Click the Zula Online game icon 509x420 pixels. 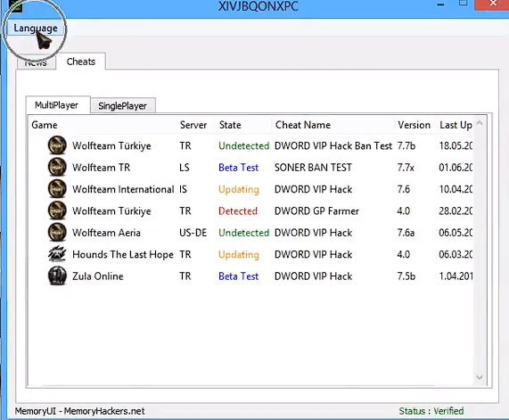point(57,276)
